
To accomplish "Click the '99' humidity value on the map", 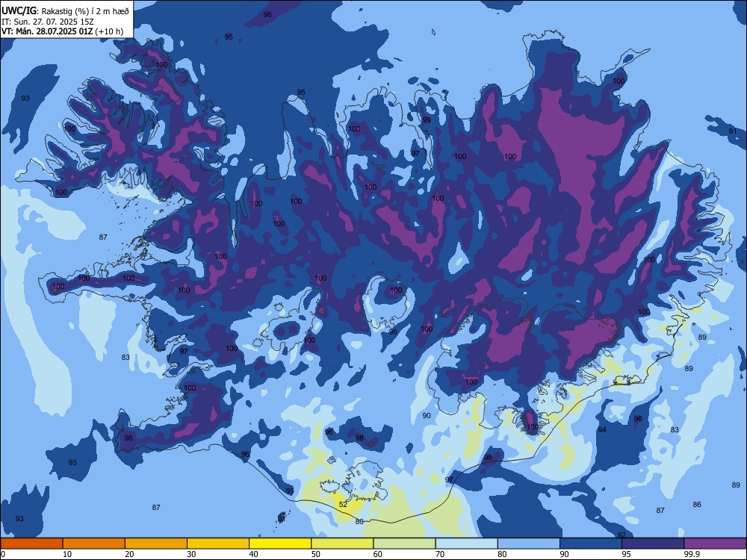I will (x=427, y=120).
